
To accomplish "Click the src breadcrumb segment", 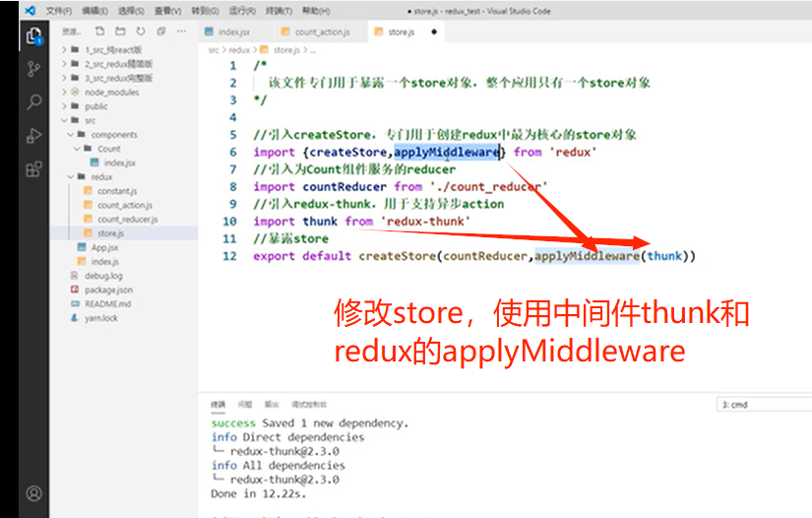I will (214, 49).
